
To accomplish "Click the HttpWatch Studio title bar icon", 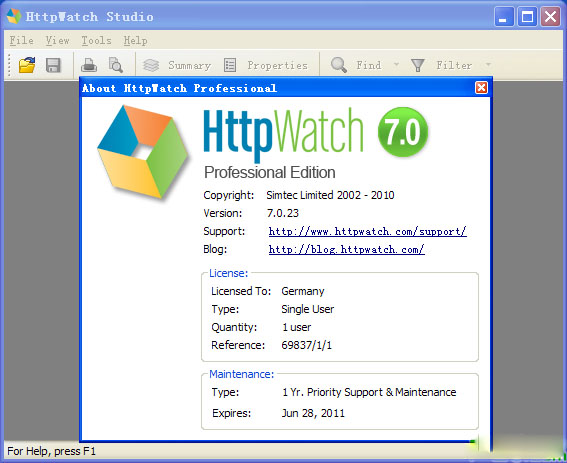I will 14,16.
